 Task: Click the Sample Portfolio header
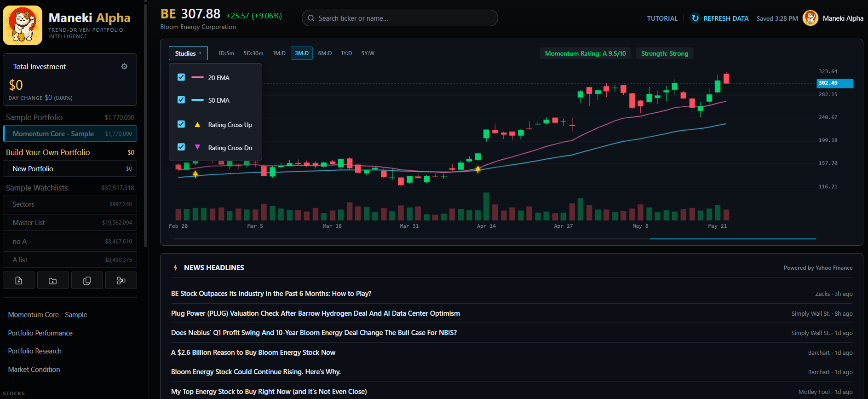click(x=34, y=117)
